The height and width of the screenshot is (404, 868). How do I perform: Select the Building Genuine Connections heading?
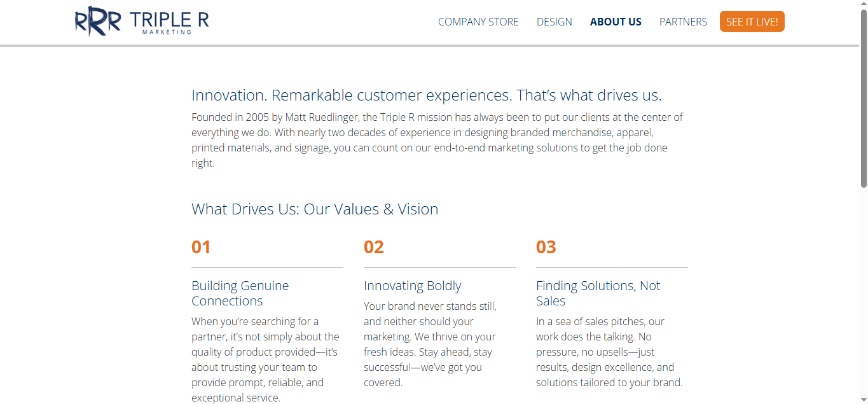[x=240, y=293]
